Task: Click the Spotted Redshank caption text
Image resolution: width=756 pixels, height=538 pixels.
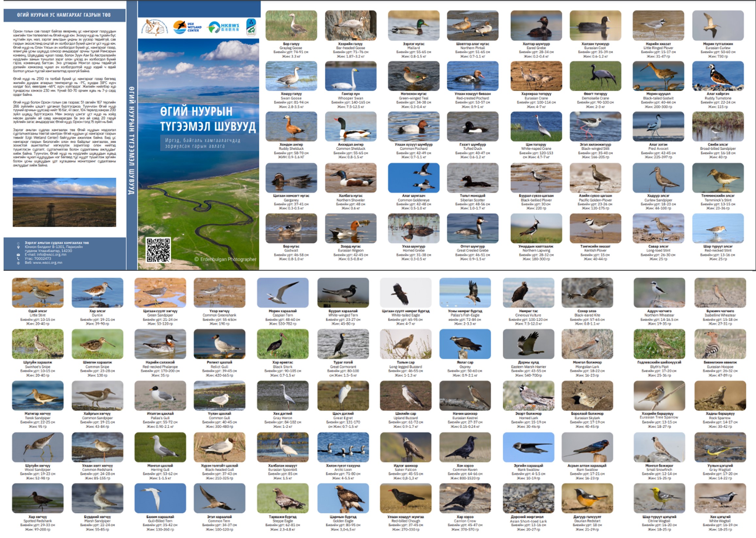Action: pyautogui.click(x=38, y=521)
